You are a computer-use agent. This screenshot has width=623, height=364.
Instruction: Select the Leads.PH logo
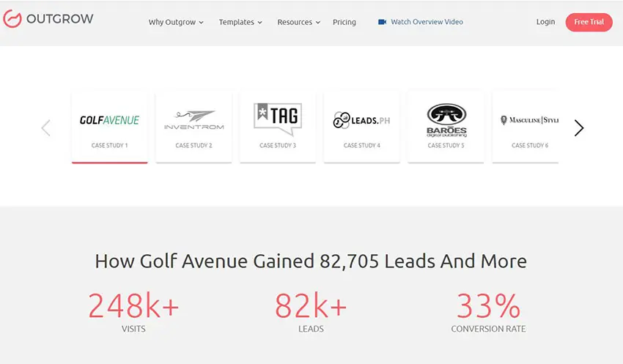click(x=361, y=120)
